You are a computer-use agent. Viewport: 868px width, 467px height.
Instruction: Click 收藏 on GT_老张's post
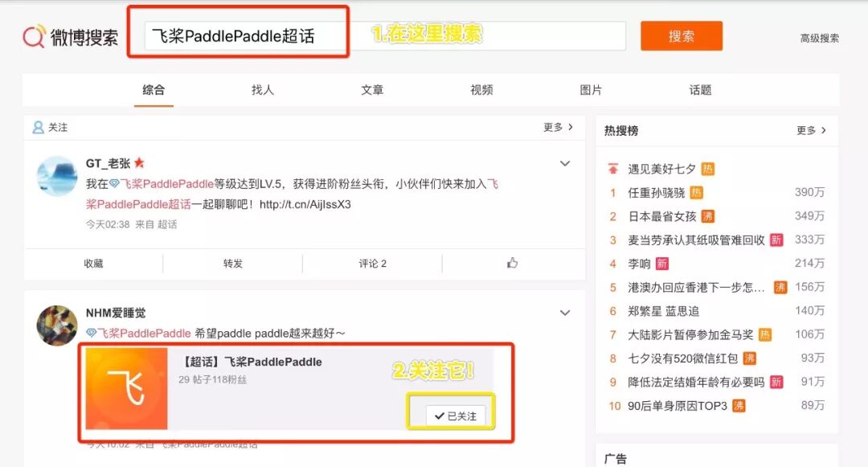pyautogui.click(x=93, y=264)
